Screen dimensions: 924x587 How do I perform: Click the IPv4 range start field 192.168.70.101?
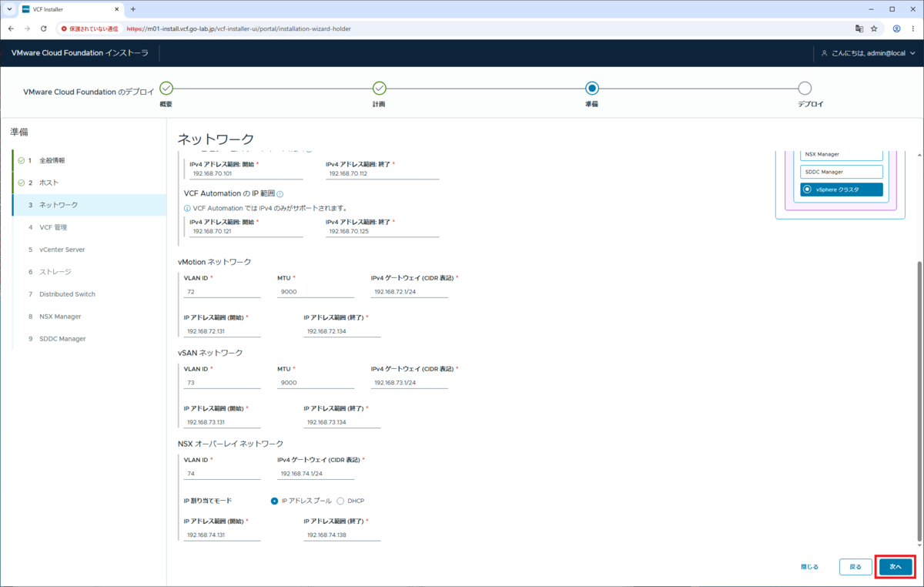click(x=246, y=174)
